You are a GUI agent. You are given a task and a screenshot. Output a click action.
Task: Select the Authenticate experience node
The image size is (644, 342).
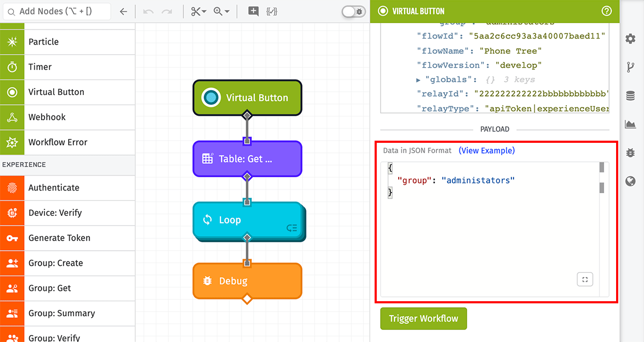click(67, 188)
